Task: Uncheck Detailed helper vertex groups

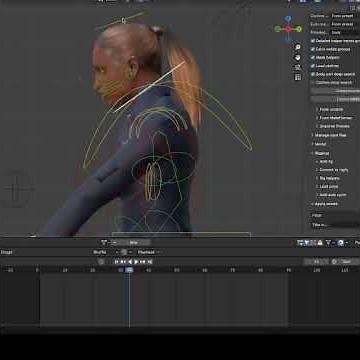Action: (313, 41)
